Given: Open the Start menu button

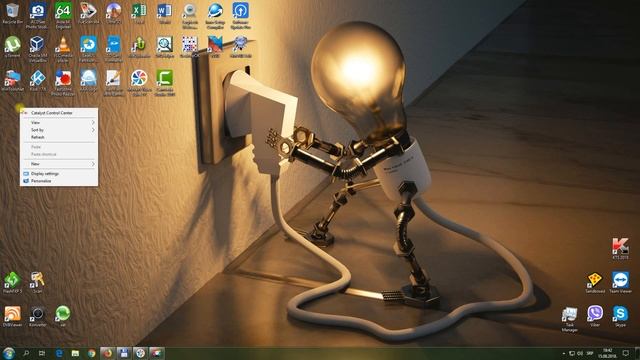Looking at the screenshot, I should (9, 353).
